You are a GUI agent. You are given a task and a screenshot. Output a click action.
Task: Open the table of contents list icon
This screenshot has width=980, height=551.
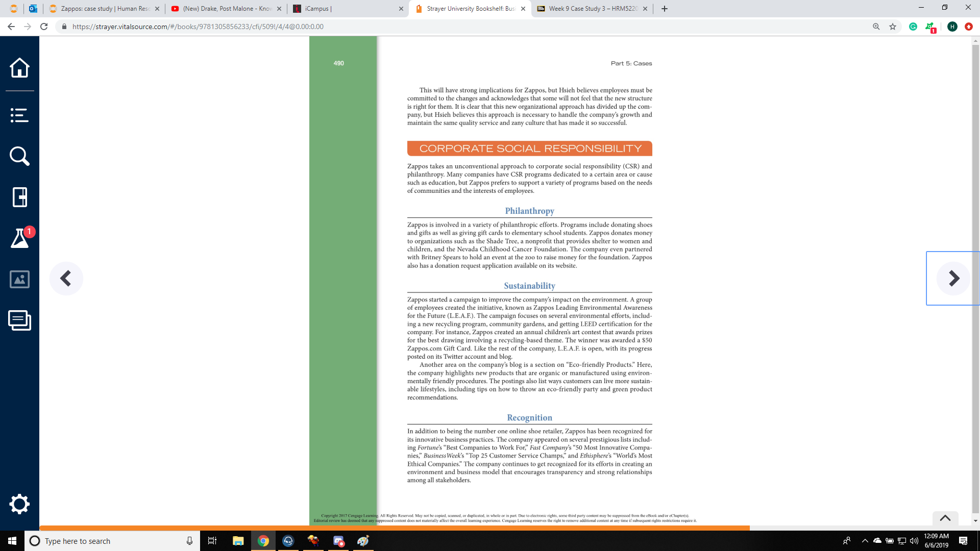[19, 115]
